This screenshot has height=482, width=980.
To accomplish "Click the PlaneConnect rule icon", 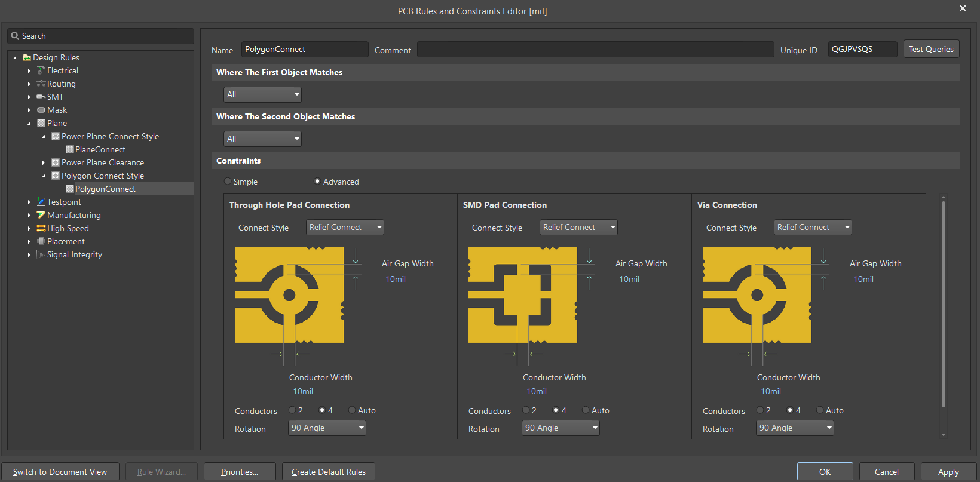I will coord(69,149).
